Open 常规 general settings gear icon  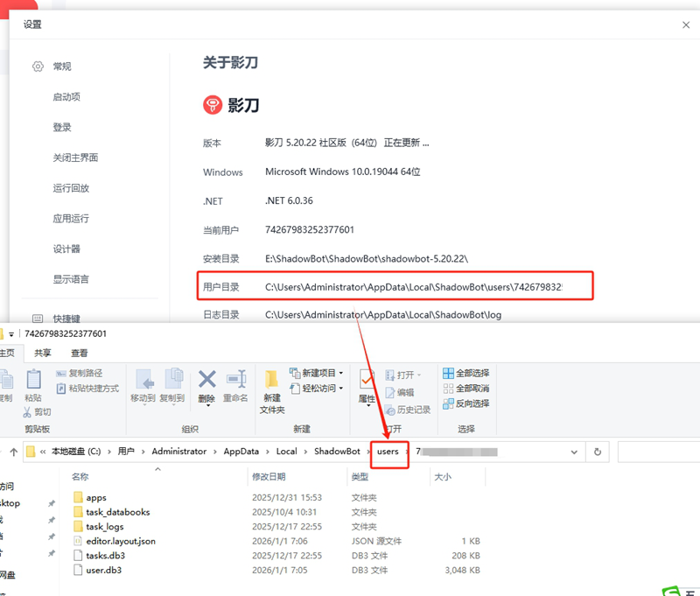[38, 67]
